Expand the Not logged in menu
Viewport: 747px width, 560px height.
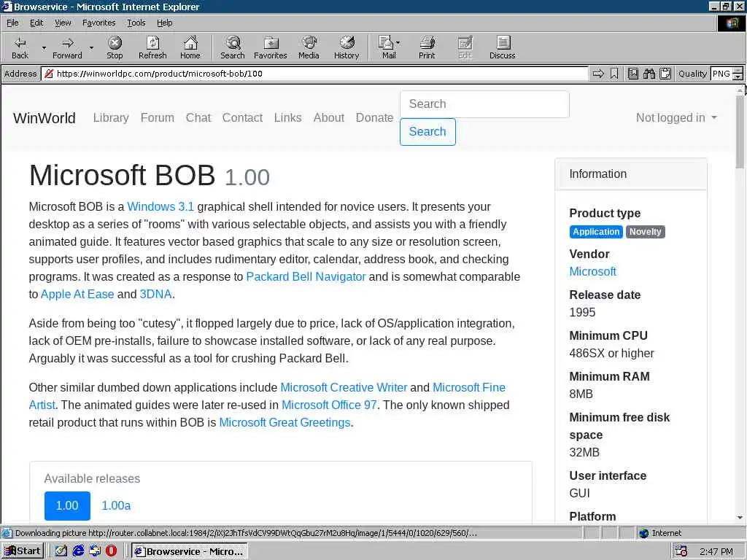point(676,117)
